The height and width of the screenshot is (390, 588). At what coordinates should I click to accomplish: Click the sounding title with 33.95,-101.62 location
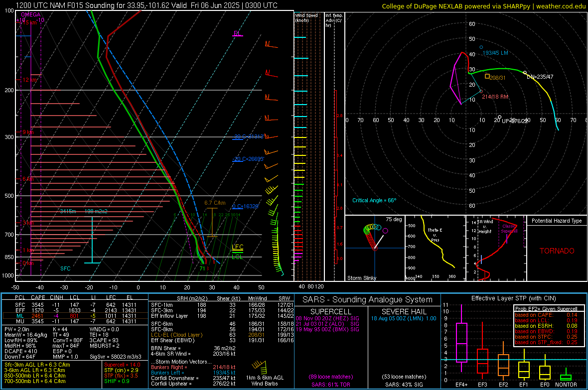(x=147, y=5)
